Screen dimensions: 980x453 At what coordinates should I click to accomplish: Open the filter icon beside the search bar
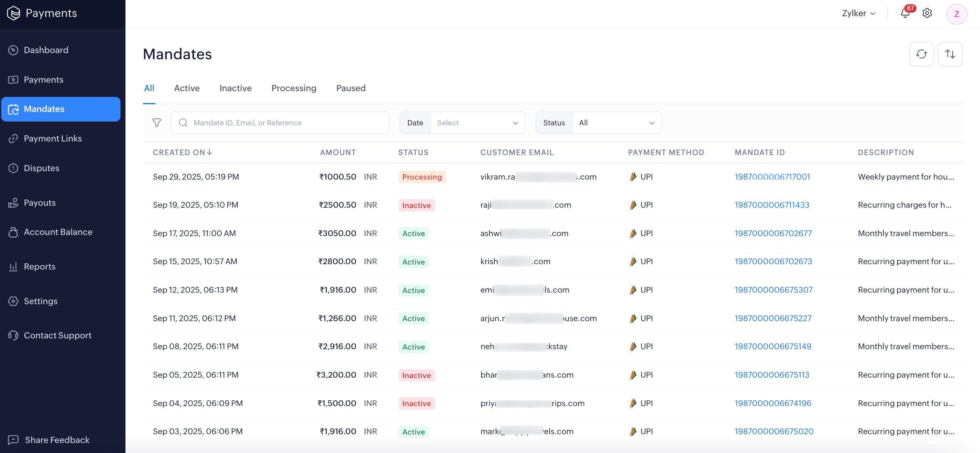157,122
